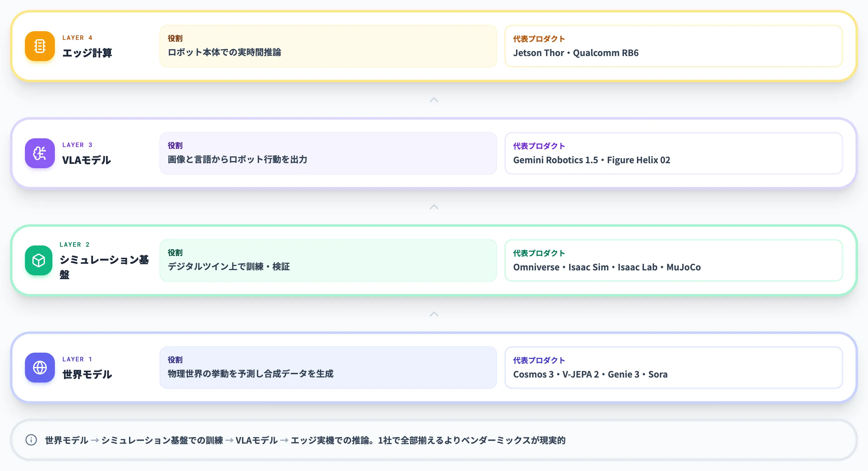868x471 pixels.
Task: Select the 'LAYER 4' label
Action: click(x=77, y=38)
